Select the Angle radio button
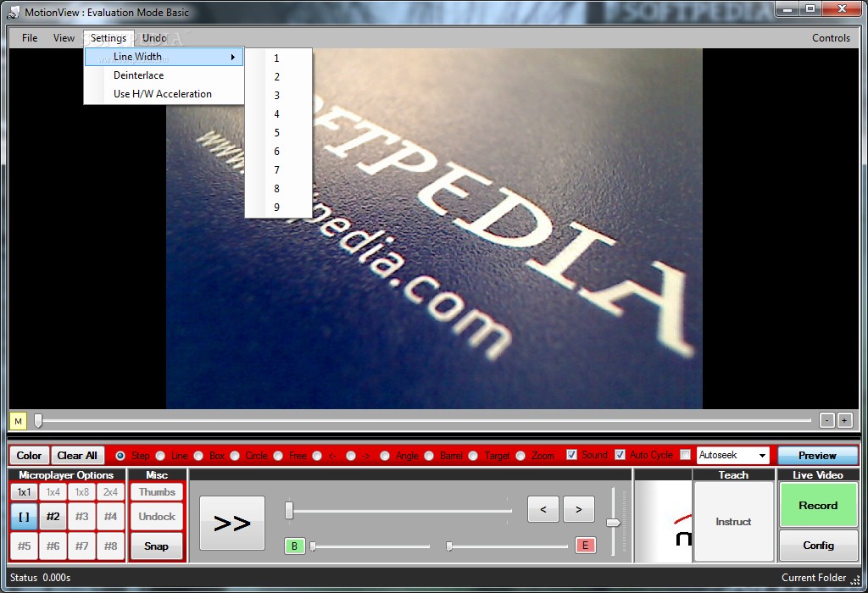This screenshot has width=868, height=593. pos(385,455)
